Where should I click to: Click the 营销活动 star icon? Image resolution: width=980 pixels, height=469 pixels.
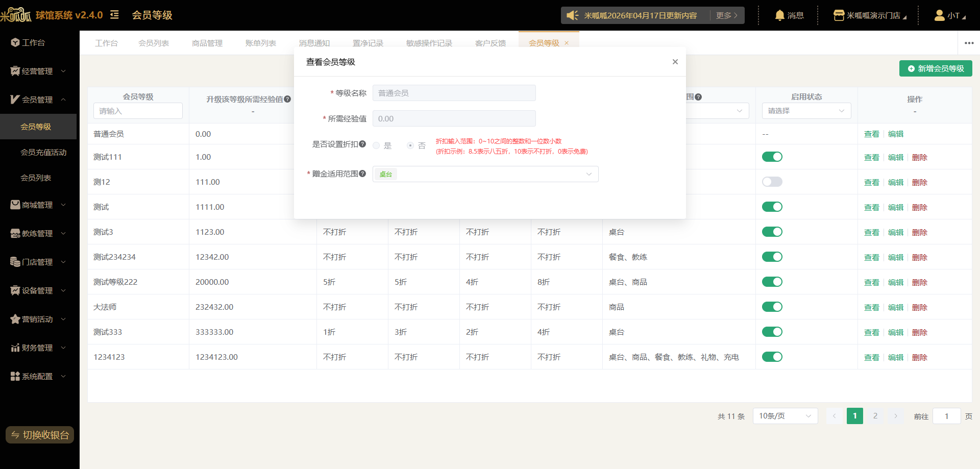[15, 319]
